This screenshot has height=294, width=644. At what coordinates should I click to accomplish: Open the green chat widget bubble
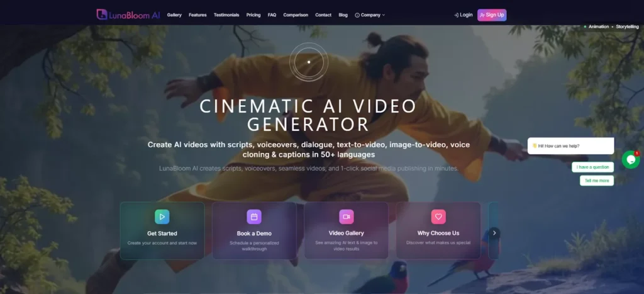point(630,159)
